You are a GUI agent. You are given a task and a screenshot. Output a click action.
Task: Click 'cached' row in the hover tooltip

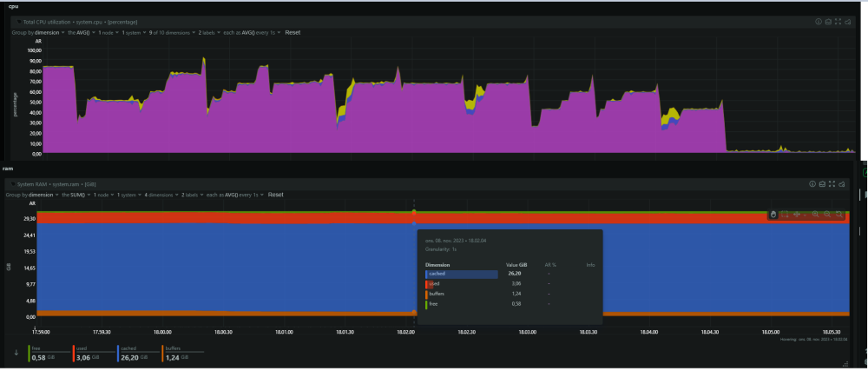tap(510, 274)
